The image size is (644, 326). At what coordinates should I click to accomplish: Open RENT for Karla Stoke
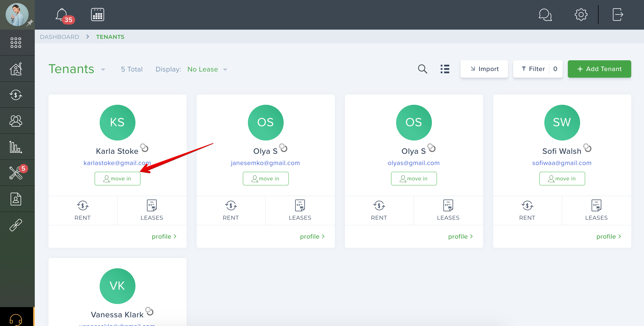83,210
